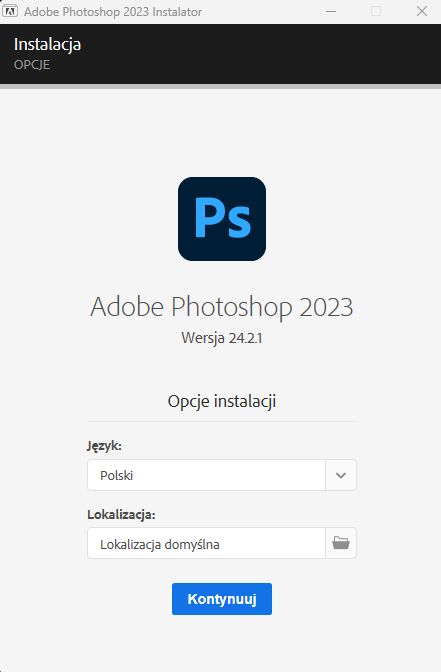441x672 pixels.
Task: Close the Photoshop installer window
Action: pyautogui.click(x=422, y=11)
